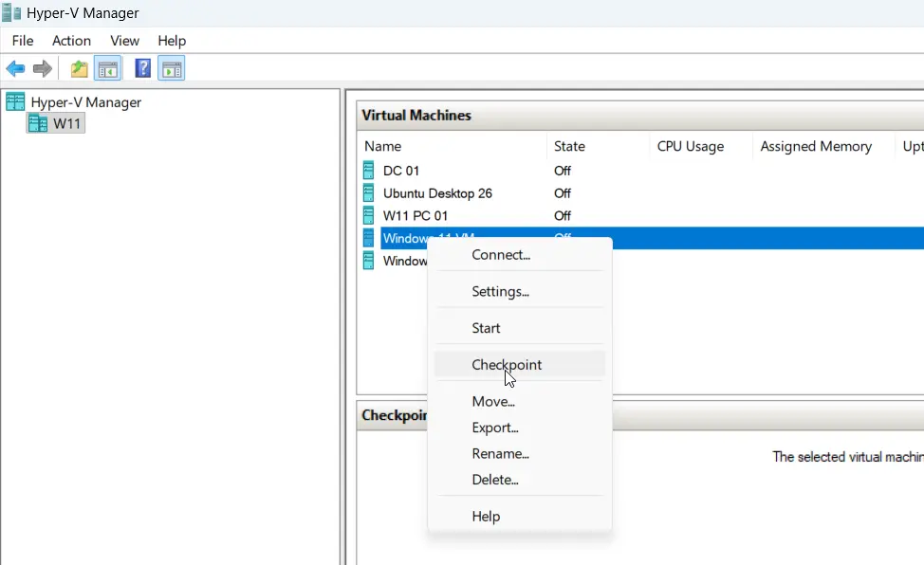924x565 pixels.
Task: Click the Hyper-V Manager tree root icon
Action: pos(15,102)
